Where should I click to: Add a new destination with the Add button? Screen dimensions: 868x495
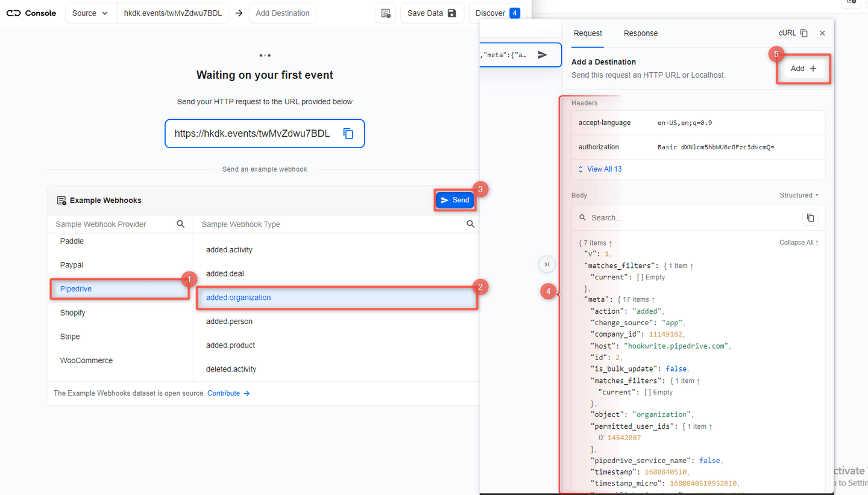(803, 68)
